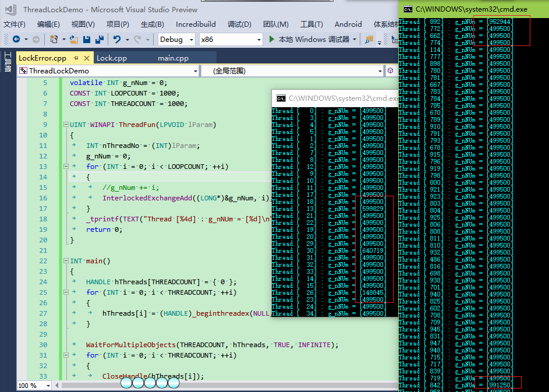Undo the last edit with Undo icon
Image resolution: width=549 pixels, height=392 pixels.
pyautogui.click(x=117, y=40)
